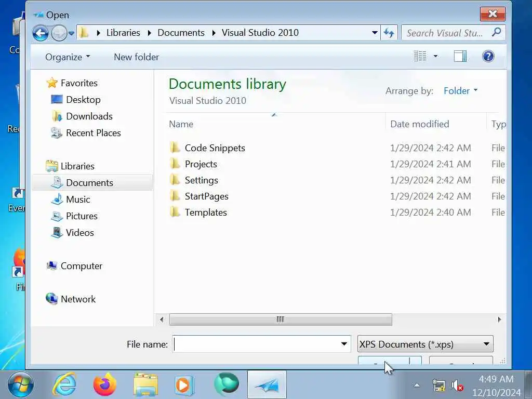Viewport: 532px width, 399px height.
Task: Expand arrow after Libraries breadcrumb
Action: [149, 33]
